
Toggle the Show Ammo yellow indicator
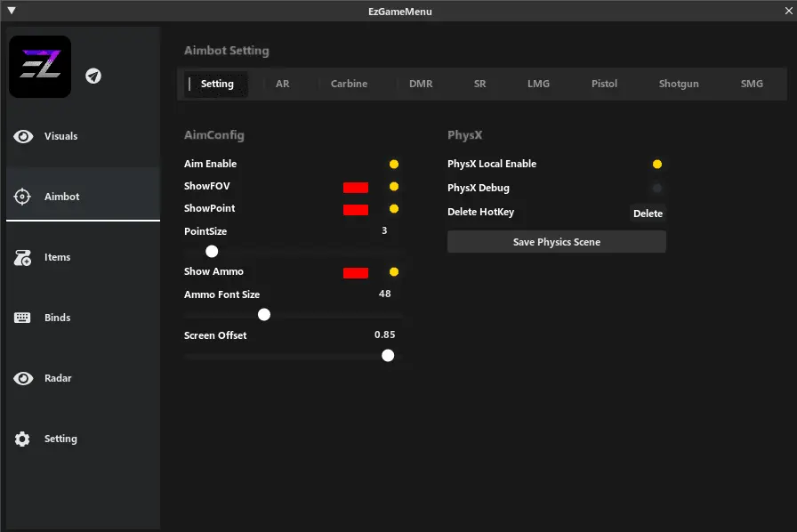[x=394, y=272]
